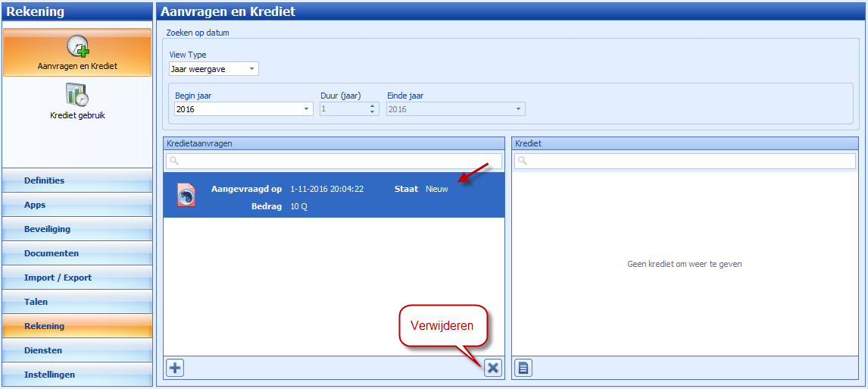Screen dimensions: 868x389
Task: Click the 'Zoeken op datum' group label
Action: coord(198,33)
